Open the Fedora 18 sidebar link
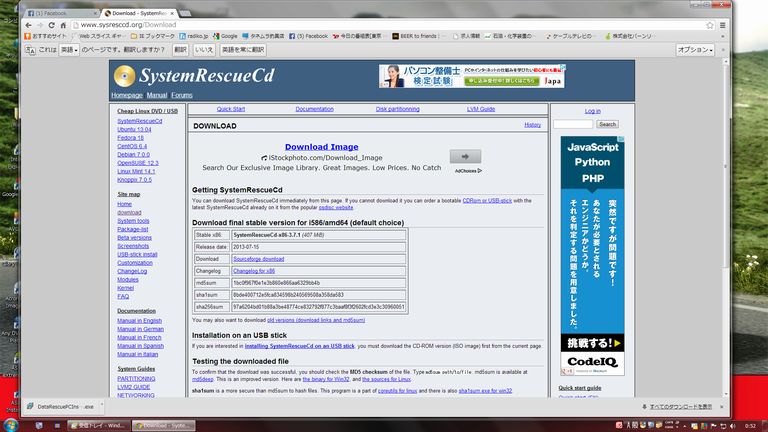The image size is (768, 432). tap(130, 138)
